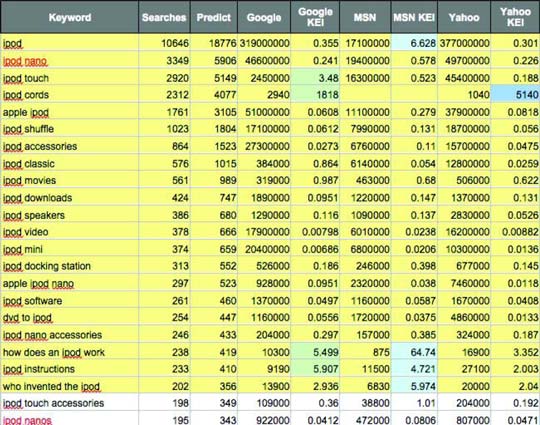This screenshot has width=540, height=425.
Task: Select the MSN KEI cell 6.628
Action: coord(414,43)
